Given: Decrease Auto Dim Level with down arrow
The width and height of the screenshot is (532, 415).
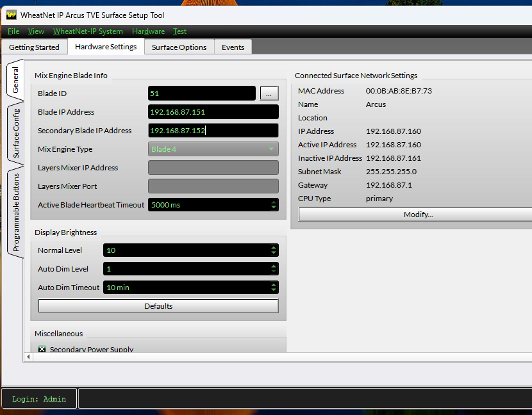Looking at the screenshot, I should click(274, 272).
